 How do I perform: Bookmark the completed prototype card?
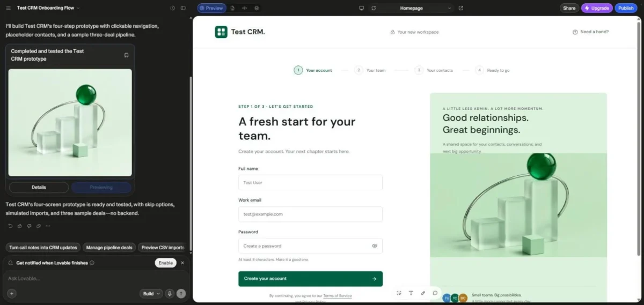pyautogui.click(x=127, y=55)
